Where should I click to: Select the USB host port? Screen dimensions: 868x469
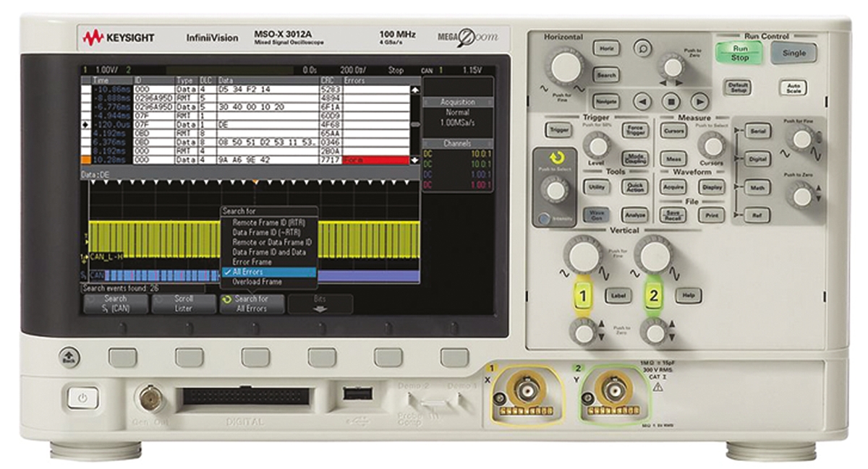pos(358,394)
